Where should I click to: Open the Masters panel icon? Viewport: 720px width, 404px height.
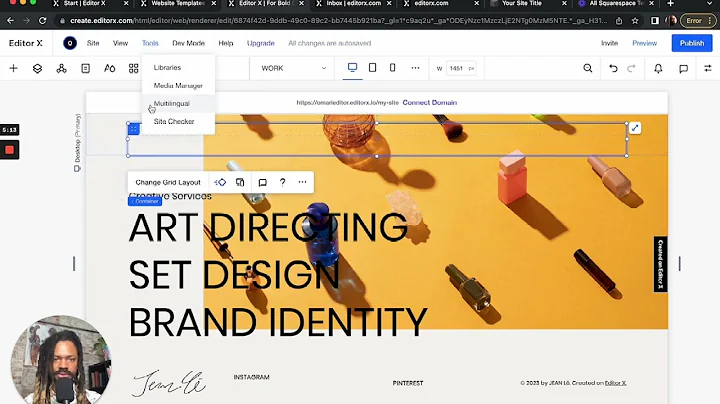pos(61,68)
